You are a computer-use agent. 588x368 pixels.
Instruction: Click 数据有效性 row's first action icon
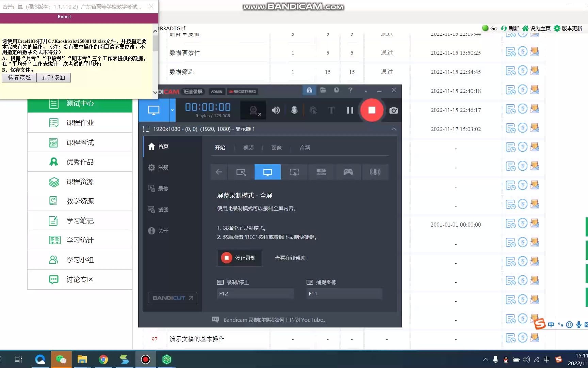click(510, 52)
